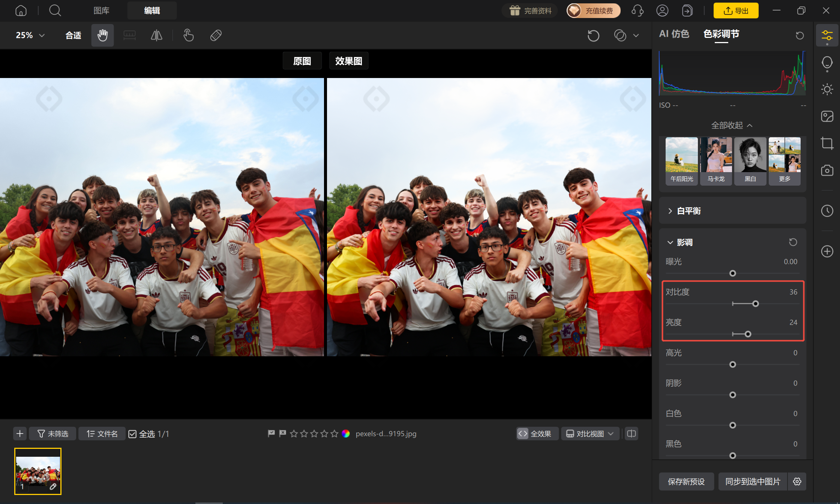Open the history clock icon
Image resolution: width=840 pixels, height=504 pixels.
click(827, 211)
